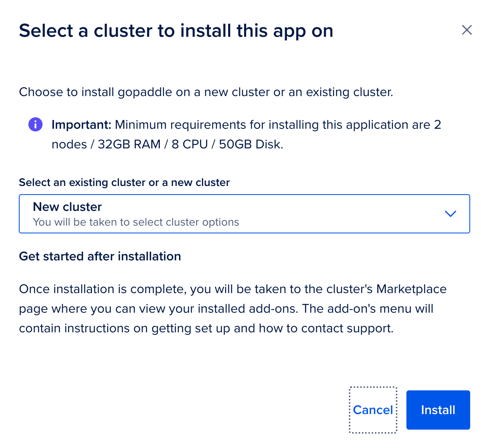Viewport: 489px width, 448px height.
Task: Click the 'Choose to install gopaddle' sentence
Action: 206,92
